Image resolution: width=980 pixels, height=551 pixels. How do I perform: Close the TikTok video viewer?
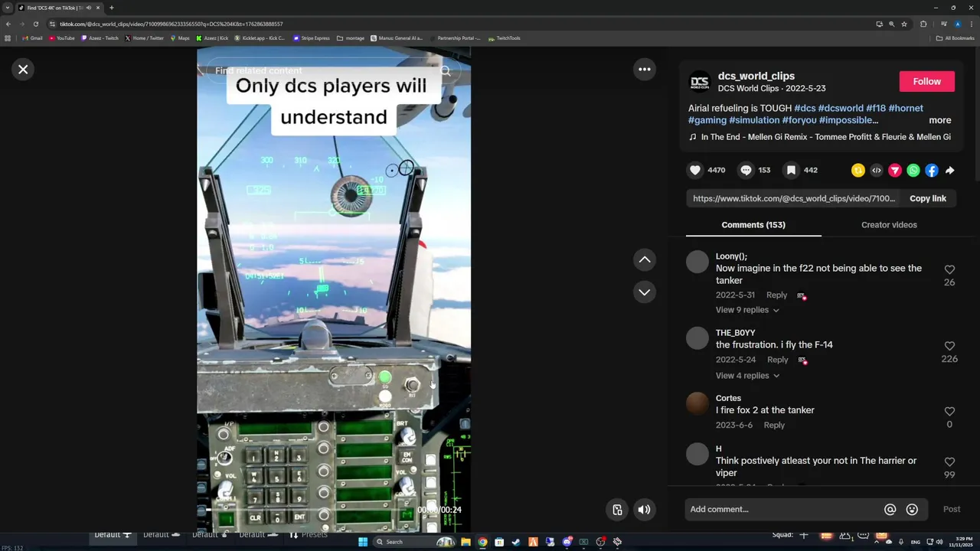23,70
